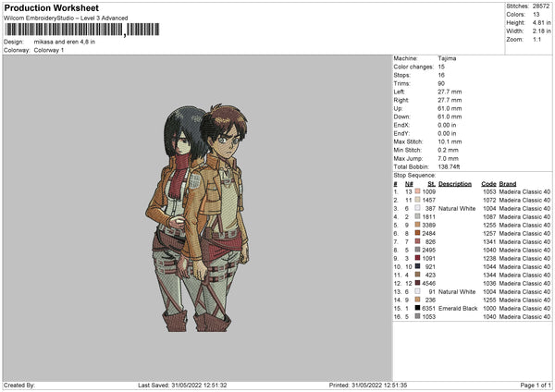This screenshot has width=555, height=392.
Task: Click the Production Worksheet title
Action: click(x=51, y=7)
